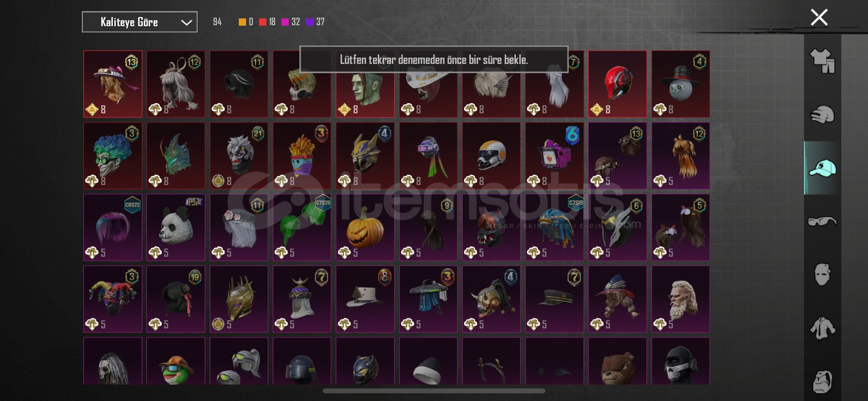Open the face mask category icon
Screen dimensions: 868x401
[822, 275]
